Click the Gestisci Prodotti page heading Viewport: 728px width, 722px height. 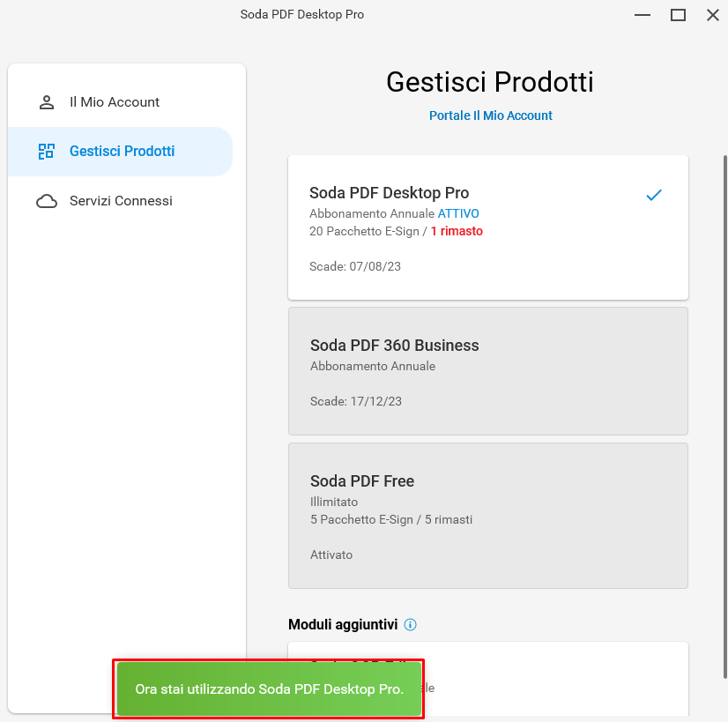(x=490, y=82)
